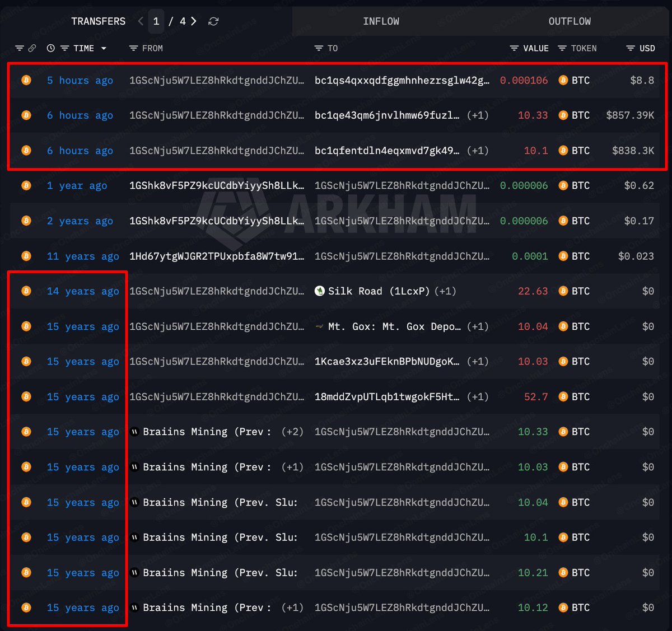Open the 5 hours ago transaction
The height and width of the screenshot is (631, 672).
click(80, 81)
